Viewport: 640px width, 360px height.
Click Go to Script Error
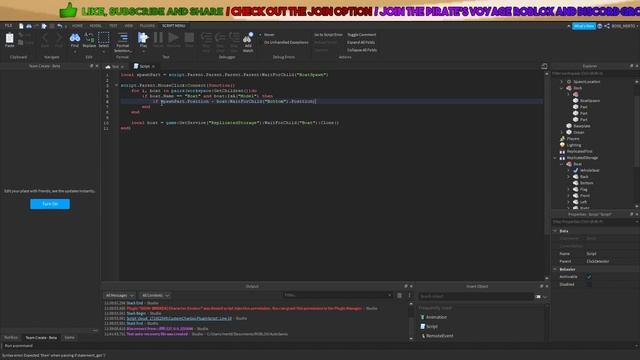(x=328, y=35)
